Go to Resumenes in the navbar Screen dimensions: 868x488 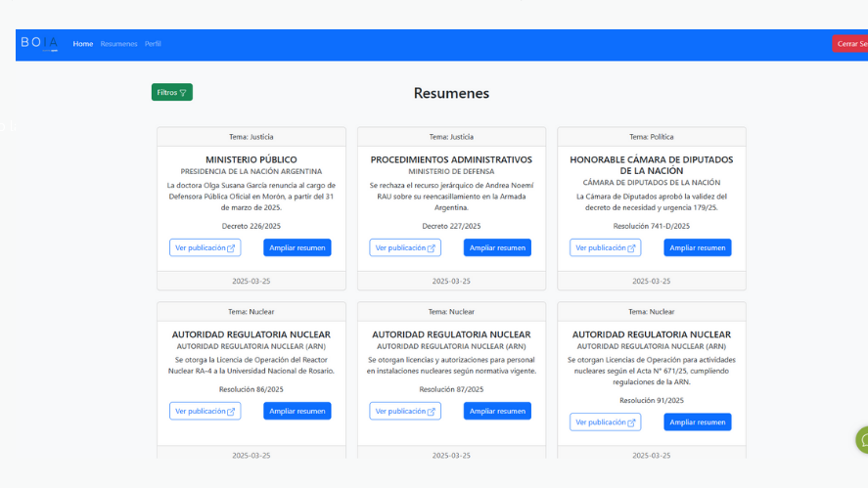coord(118,44)
